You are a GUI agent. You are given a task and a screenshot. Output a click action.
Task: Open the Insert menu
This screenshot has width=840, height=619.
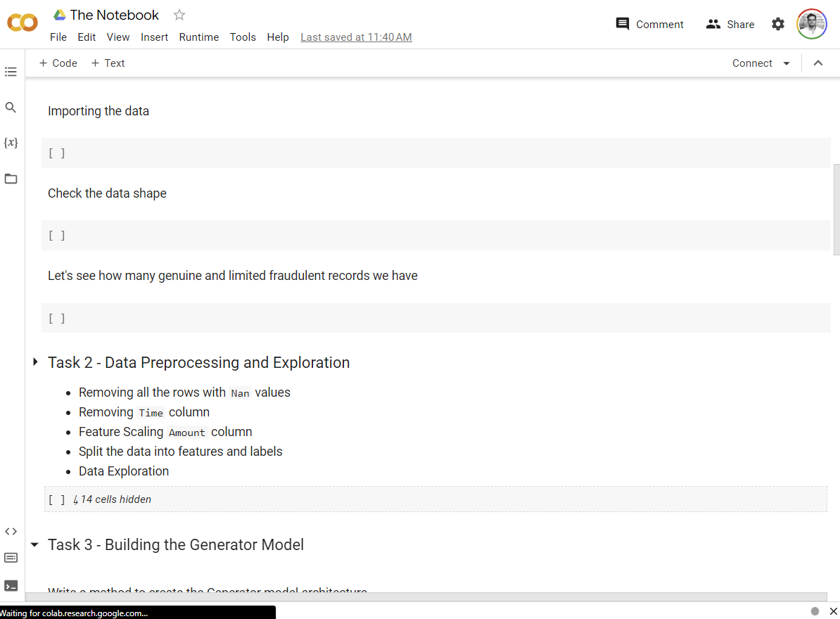pos(154,37)
